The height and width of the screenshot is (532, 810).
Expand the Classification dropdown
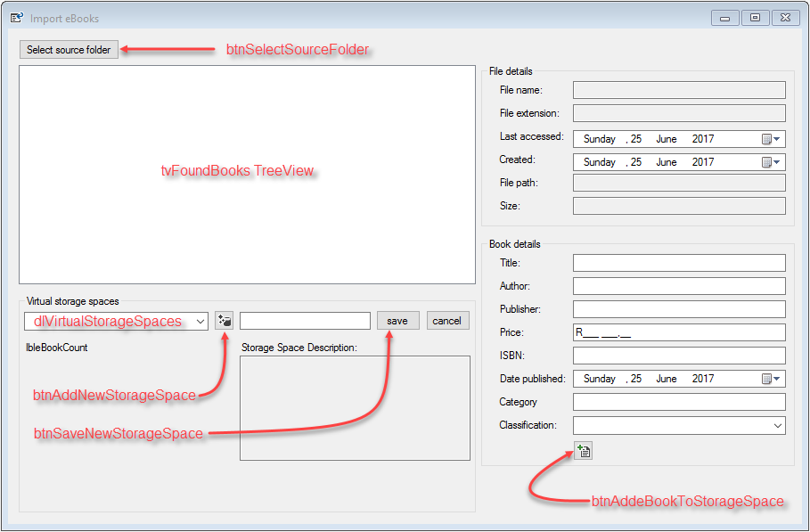[x=777, y=426]
